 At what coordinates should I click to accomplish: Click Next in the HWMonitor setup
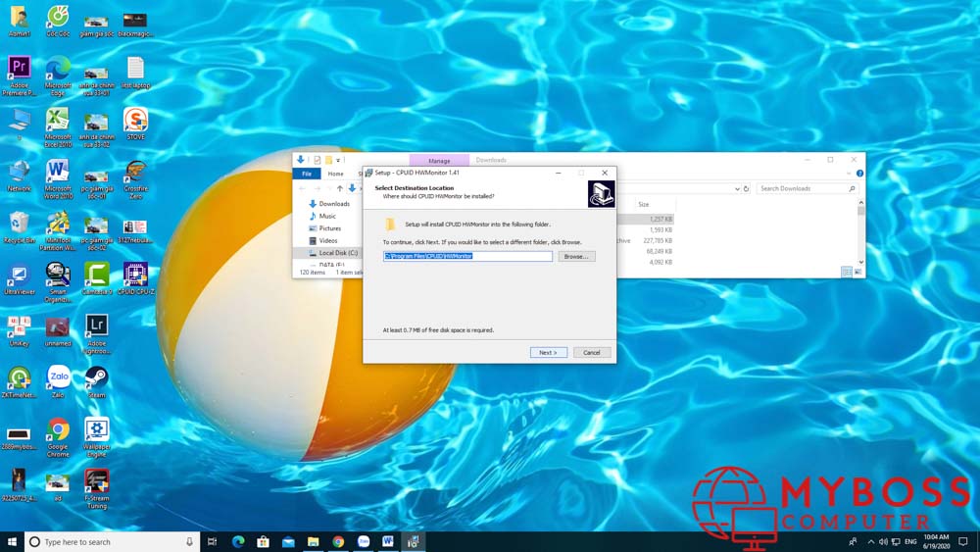548,353
